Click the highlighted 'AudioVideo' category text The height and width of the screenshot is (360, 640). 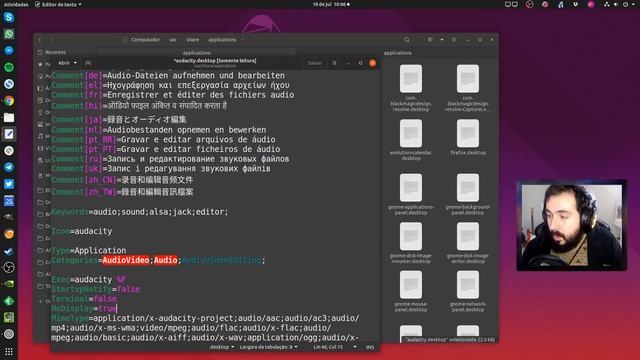tap(126, 260)
